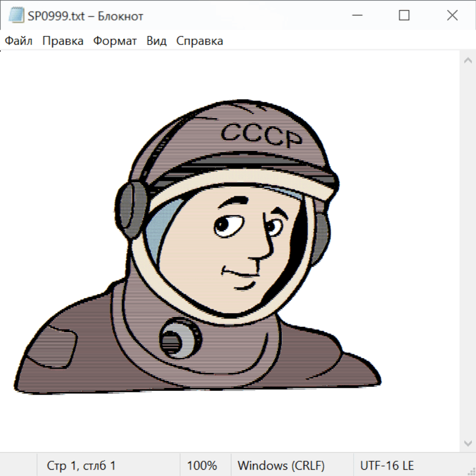This screenshot has height=476, width=476.
Task: Click the SP0999.txt title bar text
Action: click(x=86, y=16)
